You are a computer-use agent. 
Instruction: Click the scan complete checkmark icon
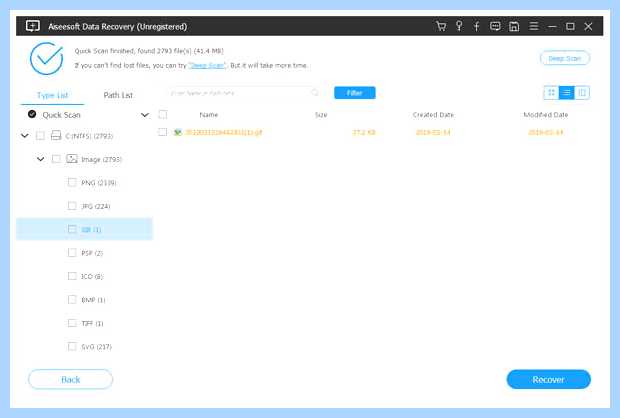47,59
